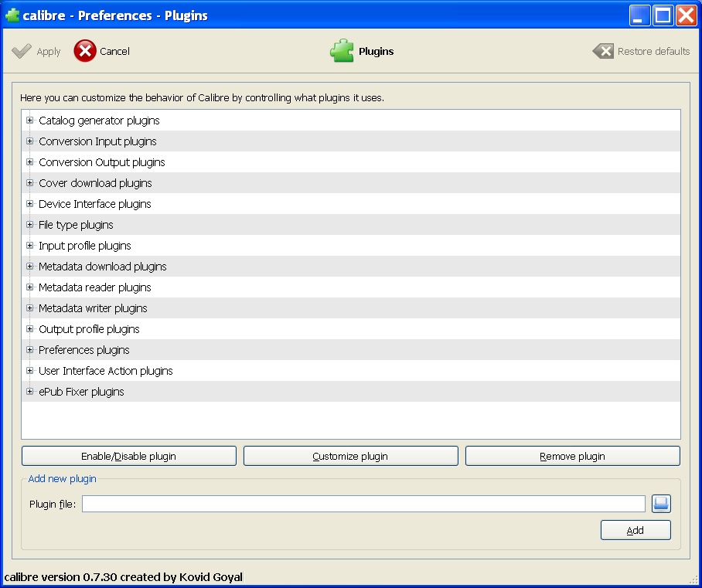Click Enable/Disable plugin button

129,456
